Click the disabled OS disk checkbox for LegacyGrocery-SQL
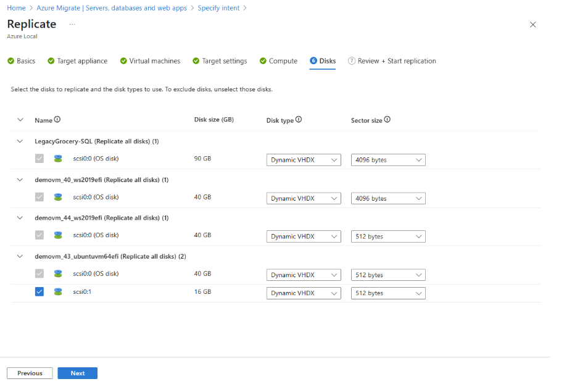This screenshot has width=572, height=392. point(39,158)
